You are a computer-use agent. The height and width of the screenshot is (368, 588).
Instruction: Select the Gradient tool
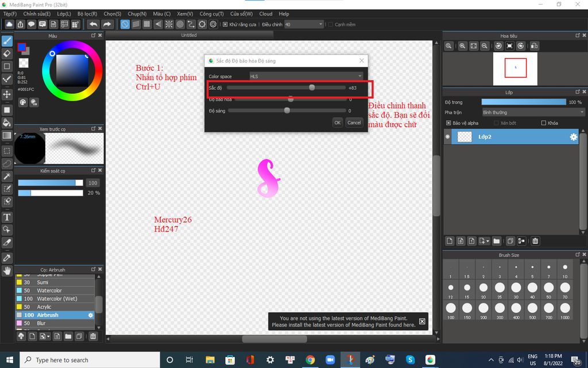(x=7, y=136)
